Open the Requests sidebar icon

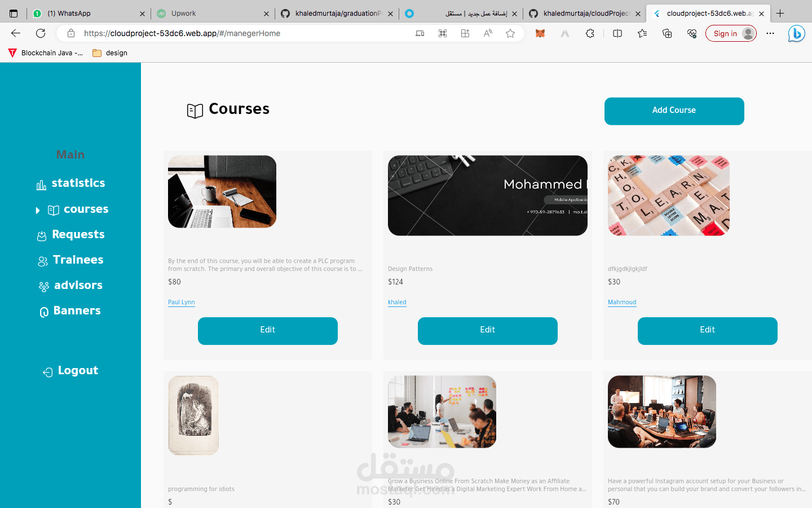coord(42,236)
